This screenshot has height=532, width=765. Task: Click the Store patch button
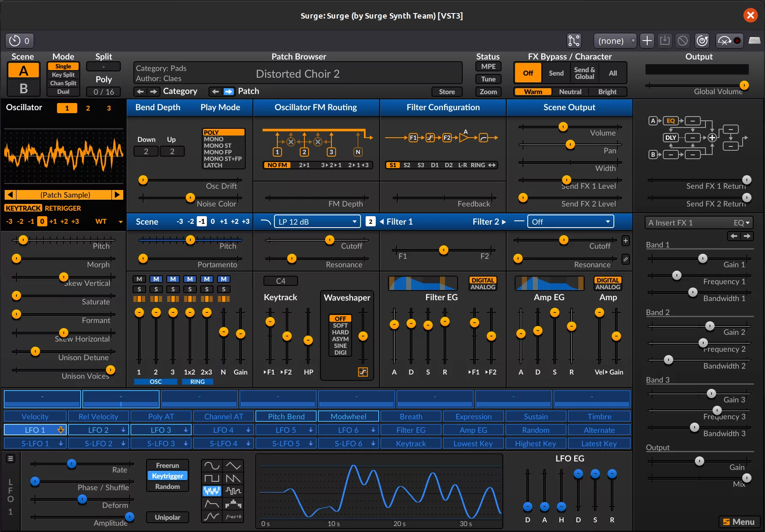[447, 92]
